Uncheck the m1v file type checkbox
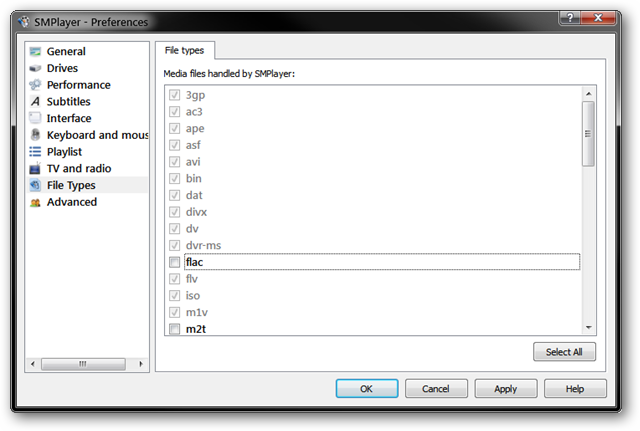Screen dimensions: 640x431 (x=174, y=313)
